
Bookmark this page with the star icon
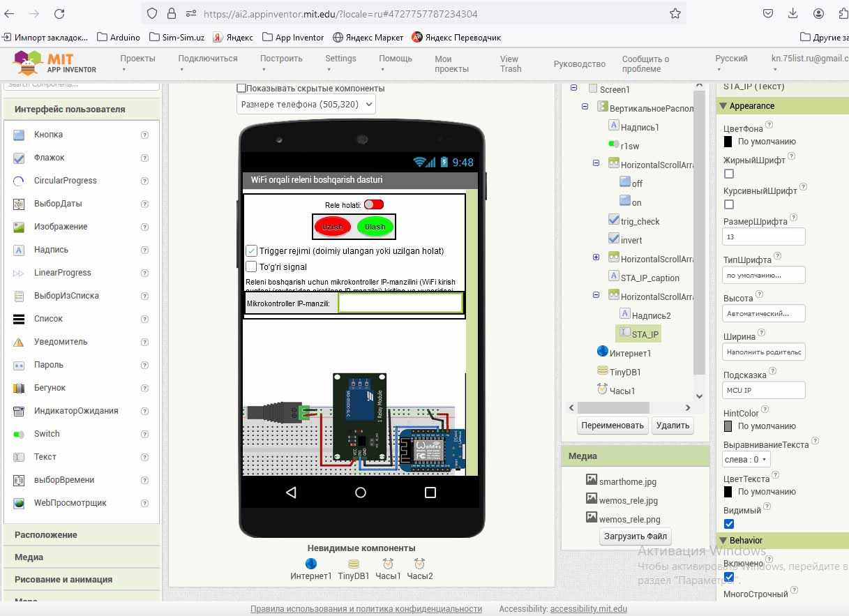pos(675,14)
